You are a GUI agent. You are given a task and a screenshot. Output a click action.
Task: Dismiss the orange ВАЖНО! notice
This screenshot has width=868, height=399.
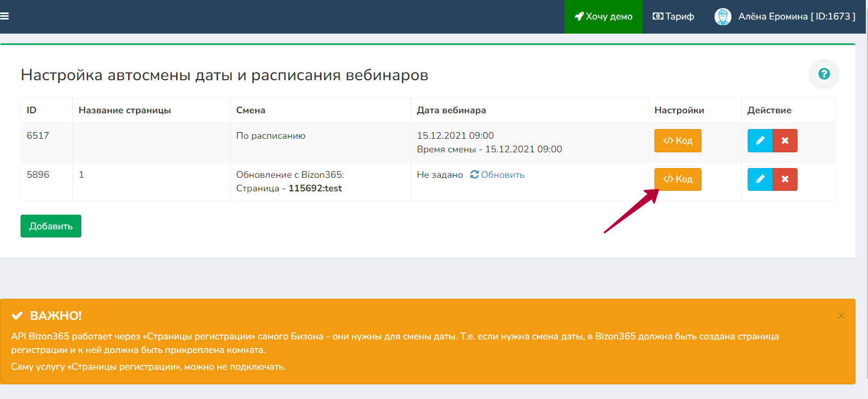[x=841, y=316]
